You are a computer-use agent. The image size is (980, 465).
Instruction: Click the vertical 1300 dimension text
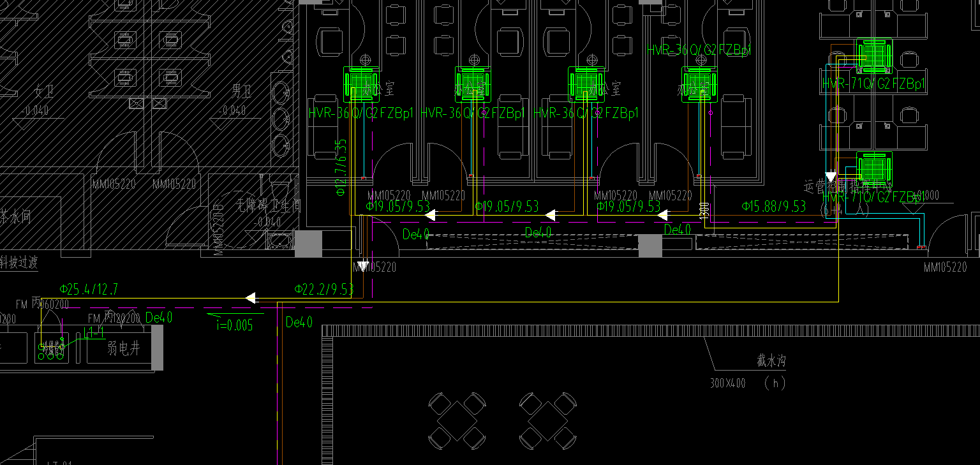click(x=704, y=212)
